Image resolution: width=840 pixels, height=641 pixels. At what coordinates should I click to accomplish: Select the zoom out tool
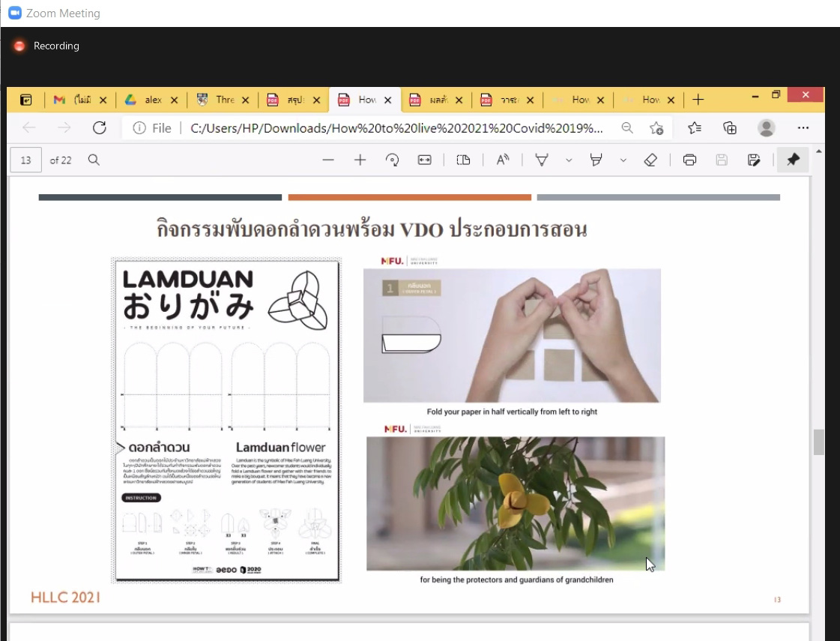pos(328,160)
